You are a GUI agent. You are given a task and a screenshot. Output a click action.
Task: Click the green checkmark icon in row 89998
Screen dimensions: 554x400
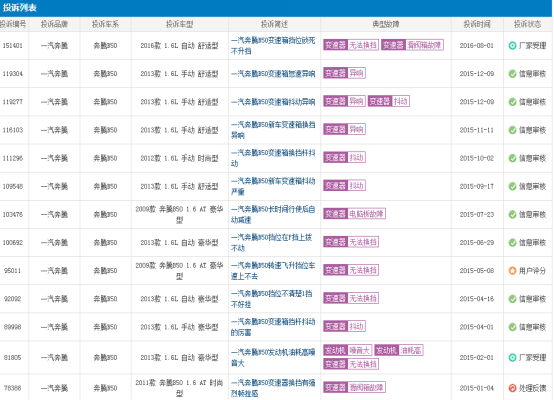512,327
